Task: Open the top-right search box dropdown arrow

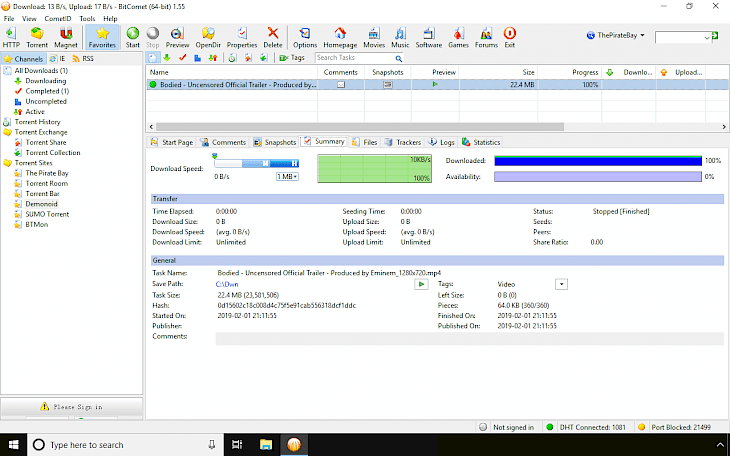Action: (x=707, y=37)
